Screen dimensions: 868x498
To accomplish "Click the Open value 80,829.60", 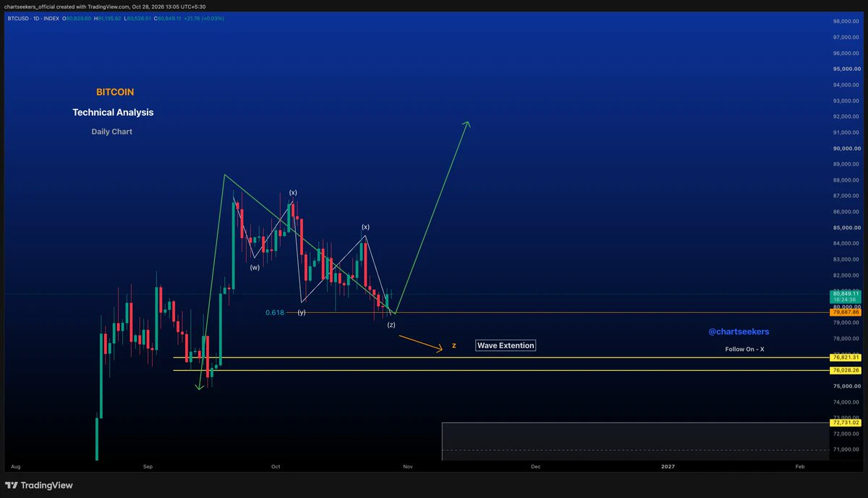I will coord(78,18).
